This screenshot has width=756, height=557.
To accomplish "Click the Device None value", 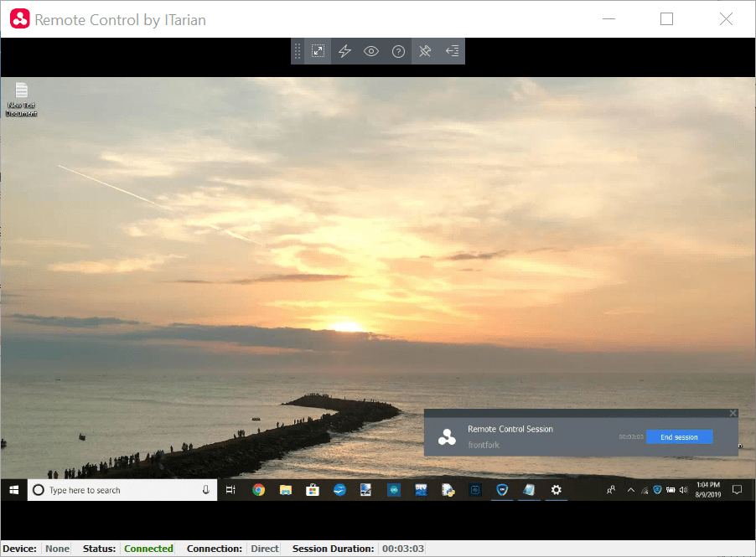I will 57,549.
